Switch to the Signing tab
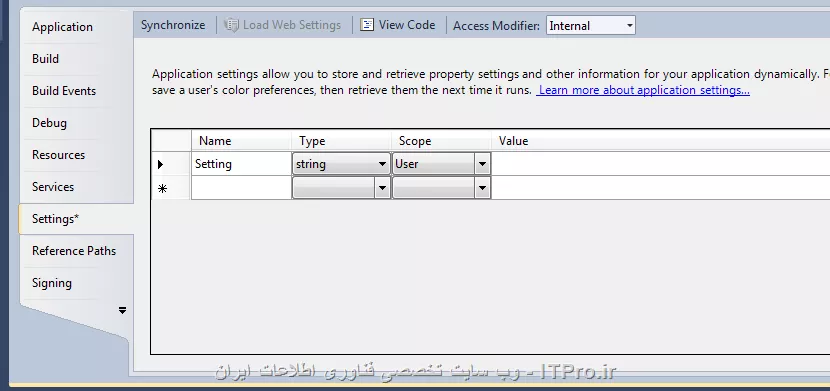The image size is (830, 391). [51, 283]
